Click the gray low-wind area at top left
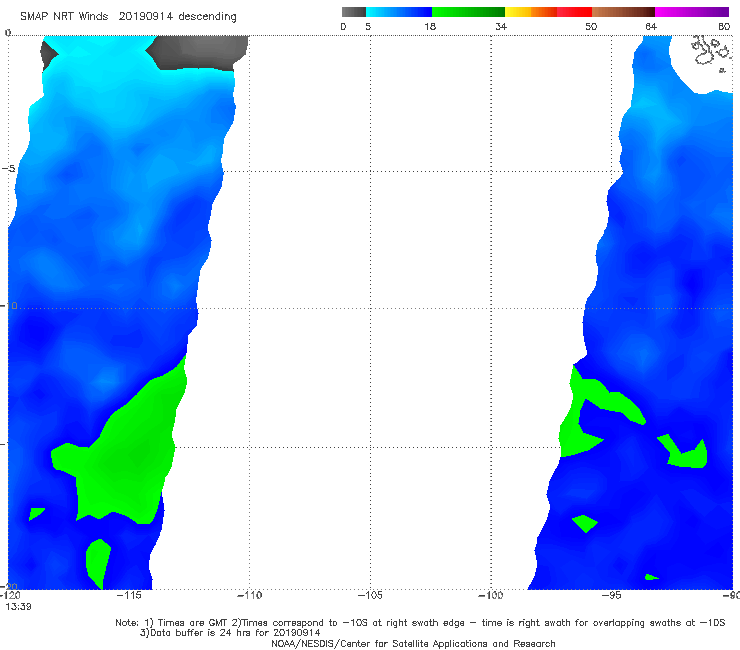 pos(198,52)
